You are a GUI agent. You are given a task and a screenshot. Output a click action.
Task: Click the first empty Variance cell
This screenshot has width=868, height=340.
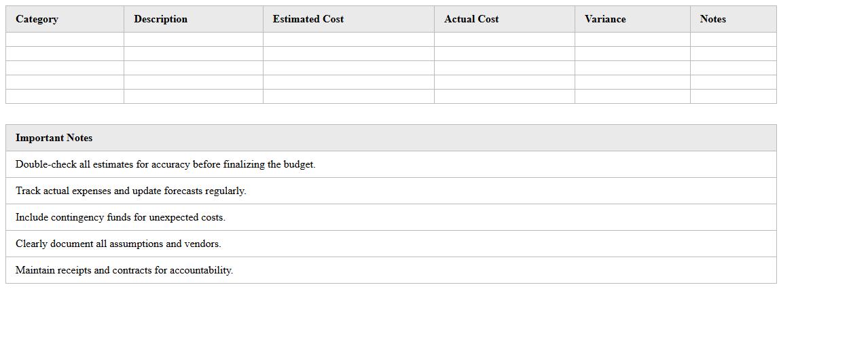[632, 39]
